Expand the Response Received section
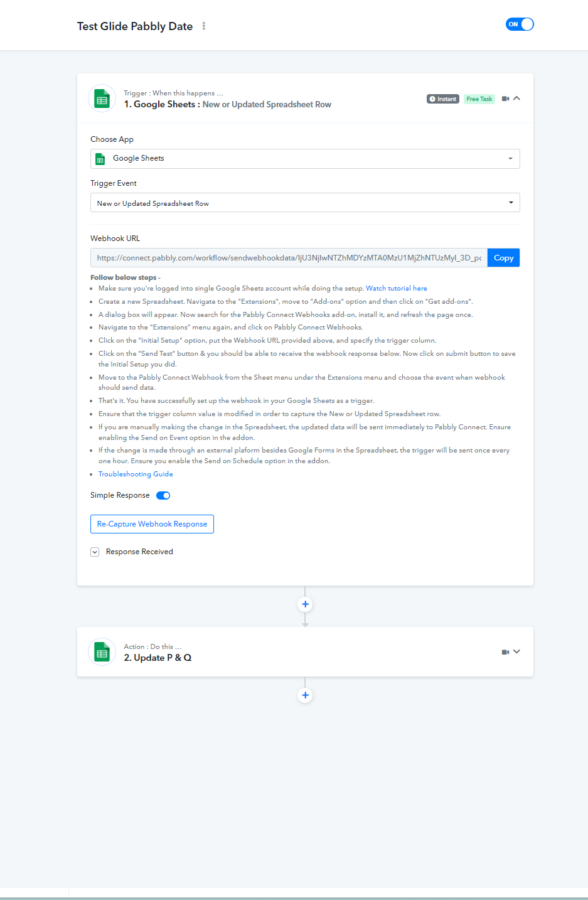Screen dimensions: 588x900 pyautogui.click(x=95, y=552)
